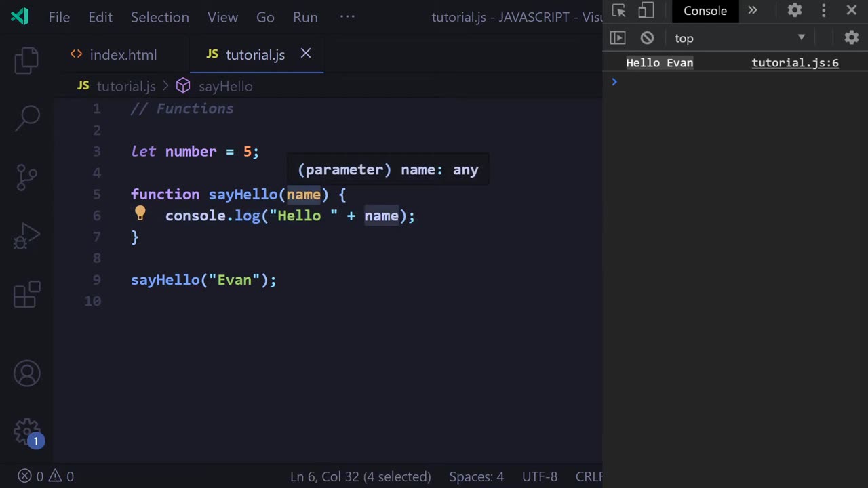The height and width of the screenshot is (488, 868).
Task: Open the Explorer view in activity bar
Action: (x=27, y=60)
